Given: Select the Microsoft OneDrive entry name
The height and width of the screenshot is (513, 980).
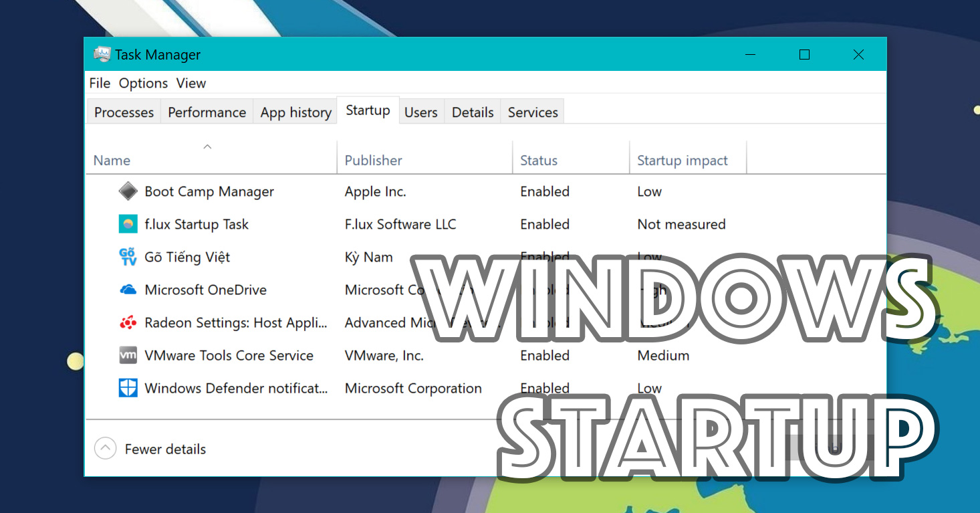Looking at the screenshot, I should pyautogui.click(x=205, y=290).
